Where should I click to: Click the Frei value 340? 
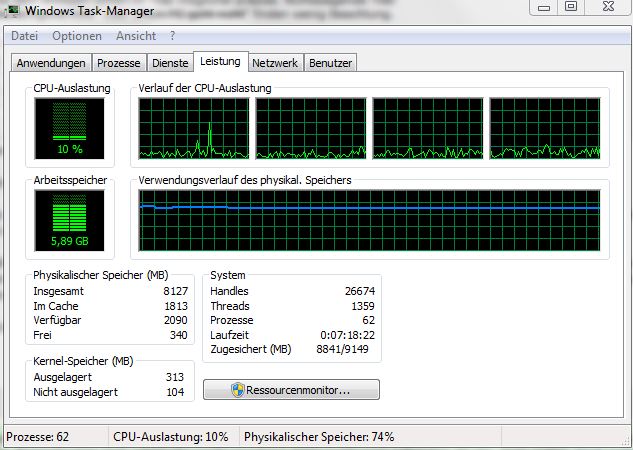(x=178, y=335)
